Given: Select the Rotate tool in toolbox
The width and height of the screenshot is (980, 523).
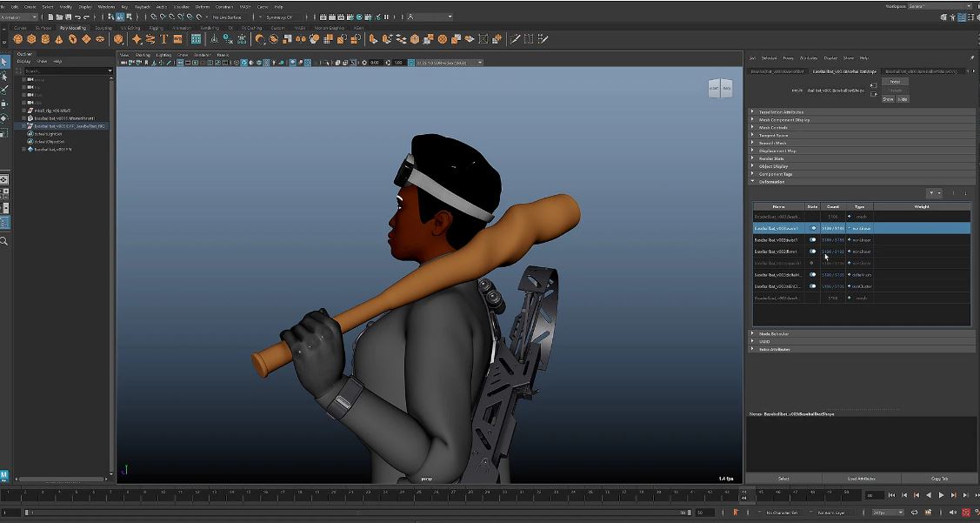Looking at the screenshot, I should pos(4,118).
